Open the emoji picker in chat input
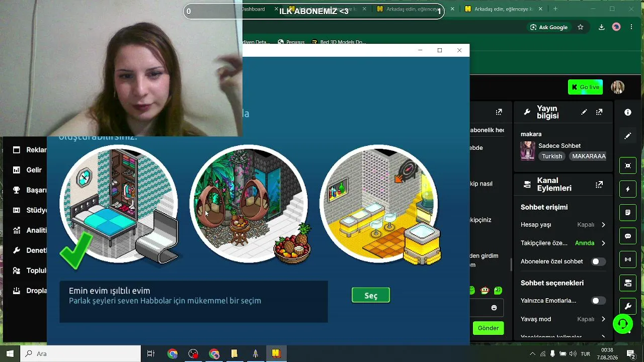The height and width of the screenshot is (362, 644). pyautogui.click(x=494, y=308)
